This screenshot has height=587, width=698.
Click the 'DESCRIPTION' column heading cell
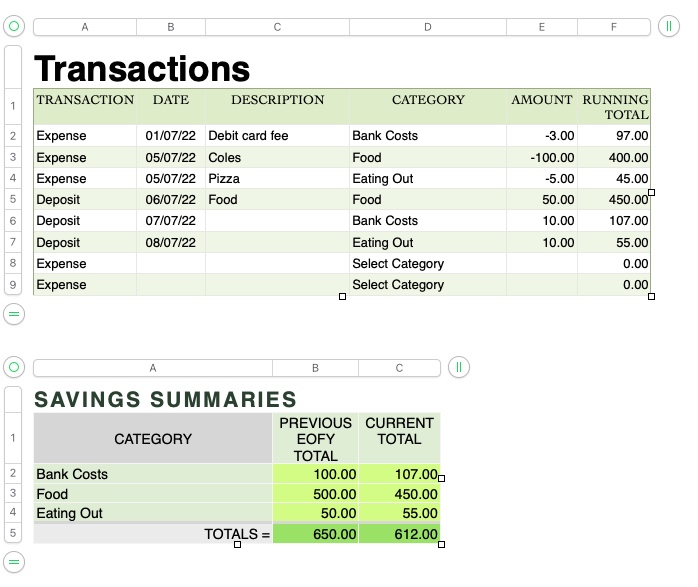(x=277, y=107)
